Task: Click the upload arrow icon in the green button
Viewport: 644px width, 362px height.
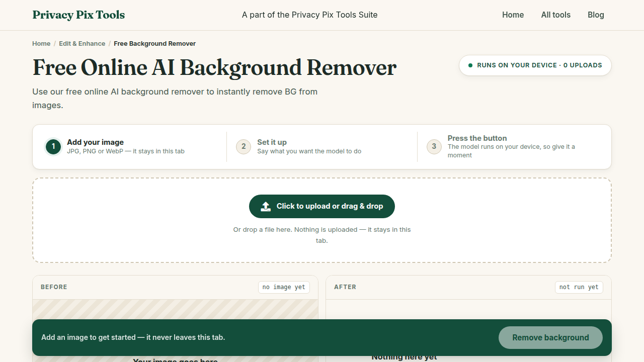Action: (x=266, y=206)
